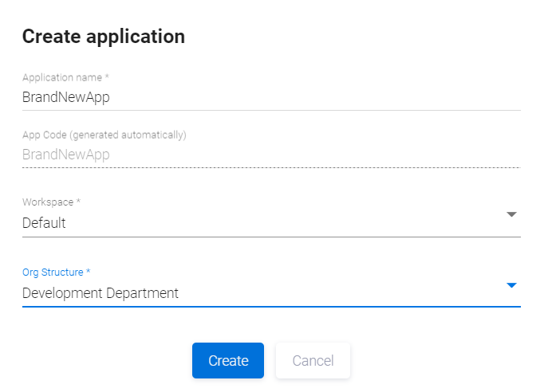
Task: Click the 'Default' workspace value text
Action: click(x=44, y=223)
